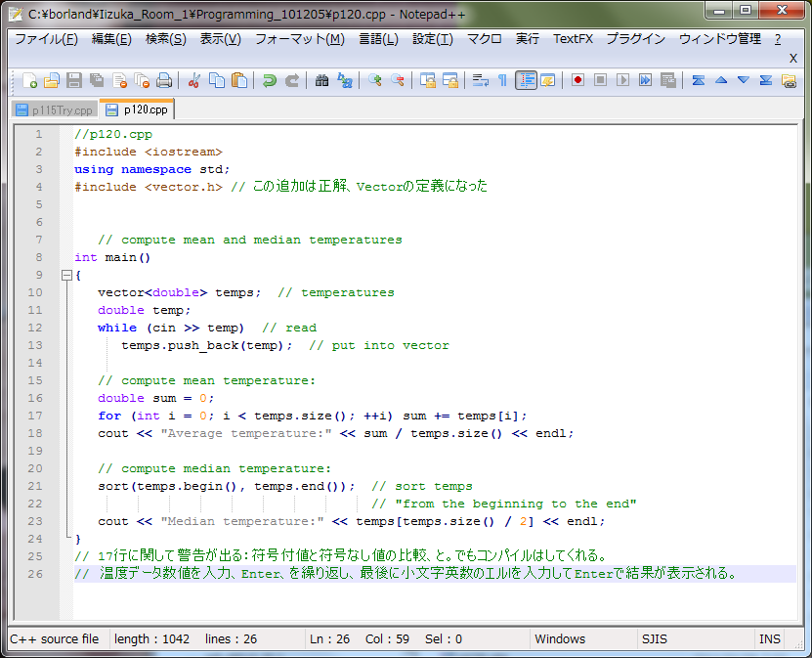Click the INS mode status bar field
This screenshot has width=812, height=658.
(x=770, y=639)
